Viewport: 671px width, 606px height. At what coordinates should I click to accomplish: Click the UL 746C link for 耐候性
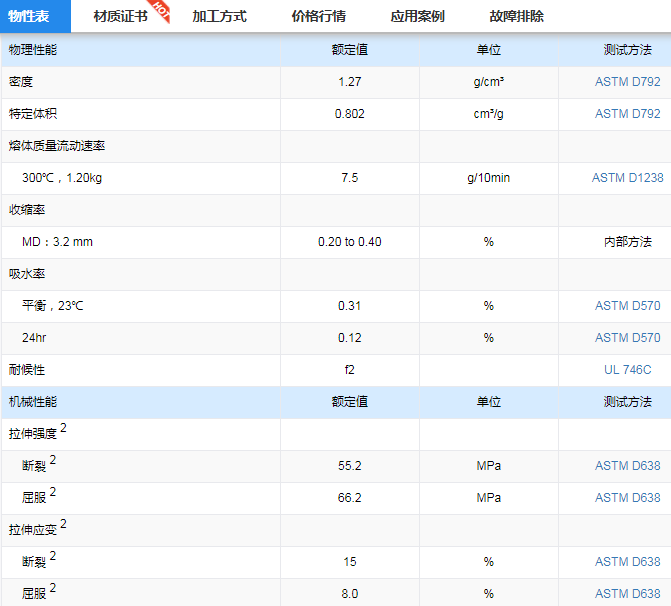tap(627, 370)
